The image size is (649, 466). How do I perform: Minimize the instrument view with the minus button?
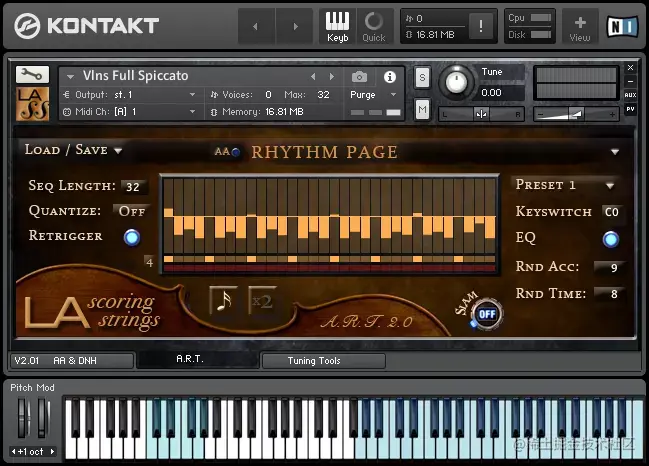630,82
